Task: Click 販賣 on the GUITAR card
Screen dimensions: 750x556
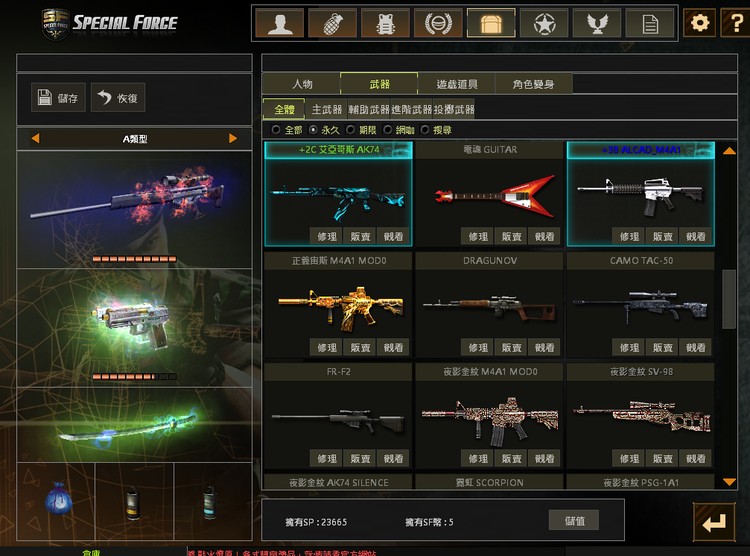Action: (511, 236)
